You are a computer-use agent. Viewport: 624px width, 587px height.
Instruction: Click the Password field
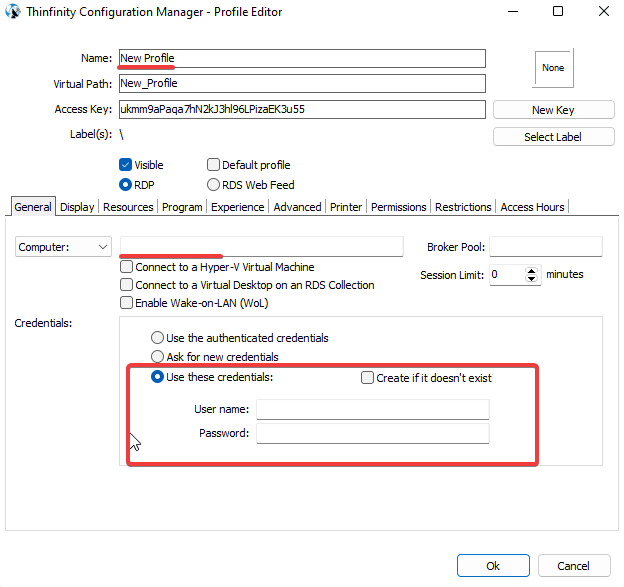coord(373,433)
